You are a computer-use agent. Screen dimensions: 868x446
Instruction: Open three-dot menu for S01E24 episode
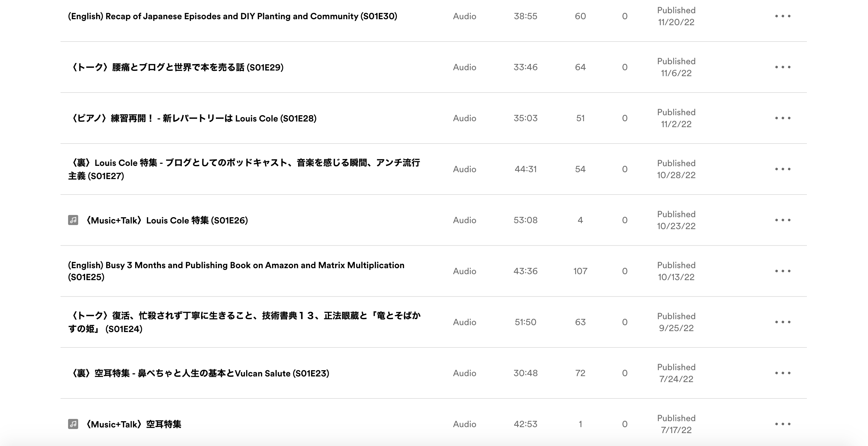tap(783, 322)
